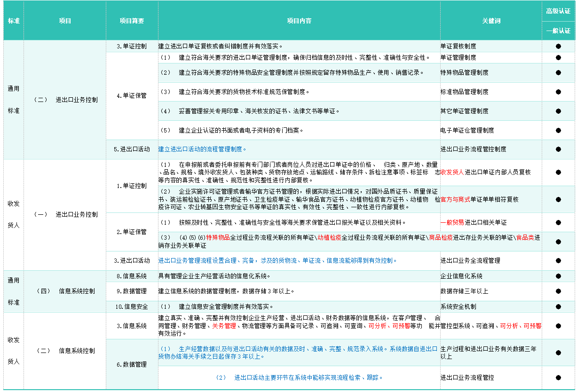Image resolution: width=577 pixels, height=392 pixels.
Task: Select the dot in 企业信息化系统 row
Action: pos(558,276)
